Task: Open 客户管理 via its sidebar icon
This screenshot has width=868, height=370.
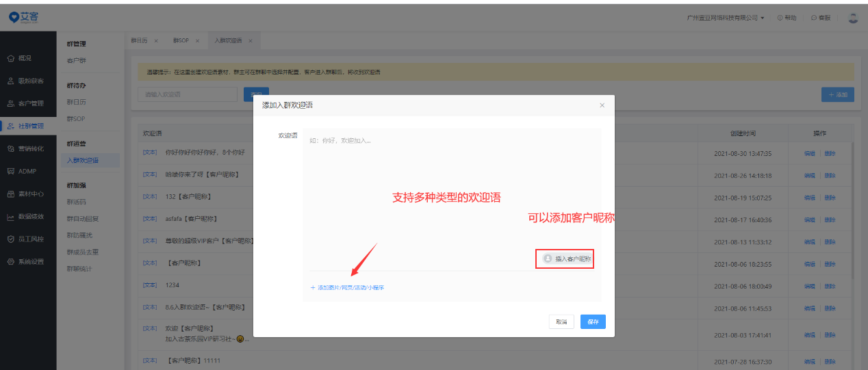Action: (11, 104)
